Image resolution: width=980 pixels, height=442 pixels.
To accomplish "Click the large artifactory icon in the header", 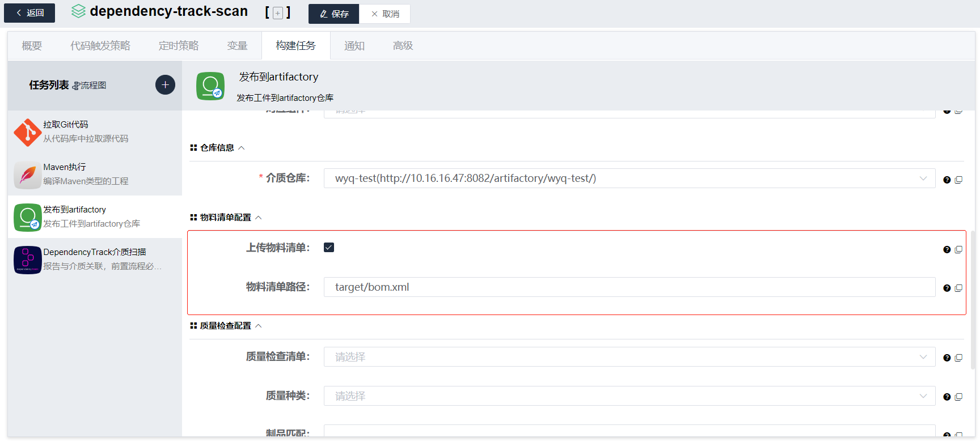I will (x=210, y=86).
